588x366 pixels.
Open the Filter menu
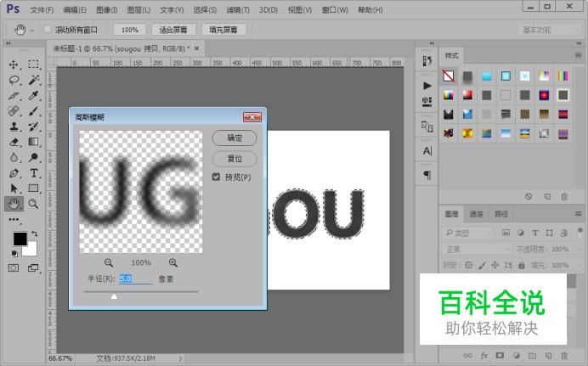(x=238, y=10)
